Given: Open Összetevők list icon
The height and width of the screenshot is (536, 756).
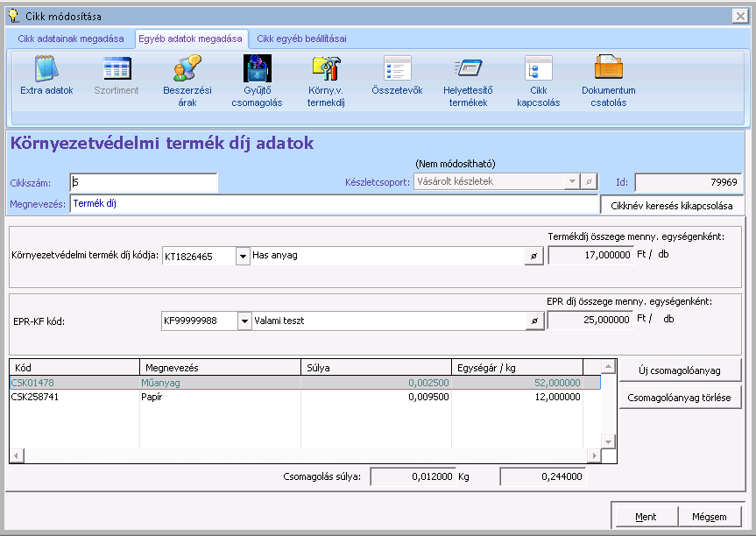Looking at the screenshot, I should pyautogui.click(x=398, y=68).
